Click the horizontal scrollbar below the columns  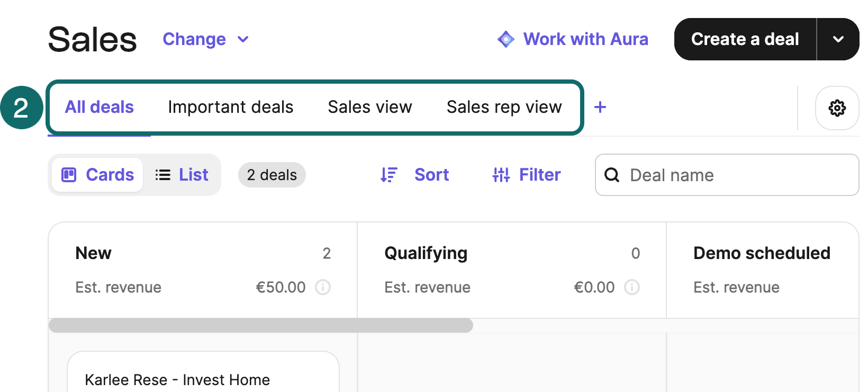tap(260, 325)
